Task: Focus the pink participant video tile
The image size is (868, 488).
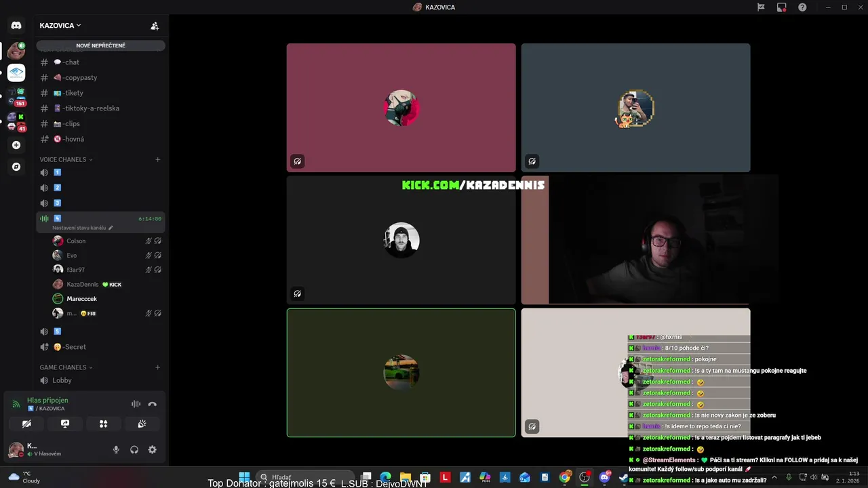Action: point(401,108)
